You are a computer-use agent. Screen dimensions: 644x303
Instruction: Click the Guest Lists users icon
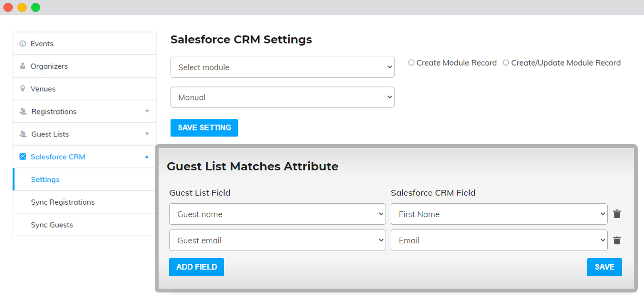23,134
